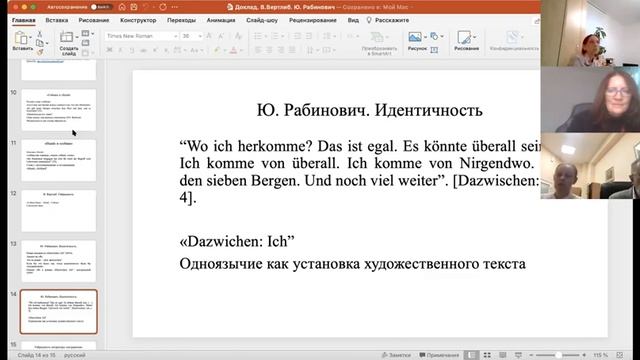Click the 115 % zoom level

[600, 355]
